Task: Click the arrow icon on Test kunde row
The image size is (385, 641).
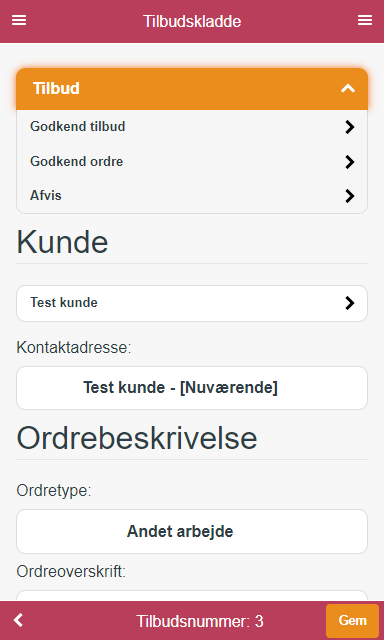Action: pos(349,303)
